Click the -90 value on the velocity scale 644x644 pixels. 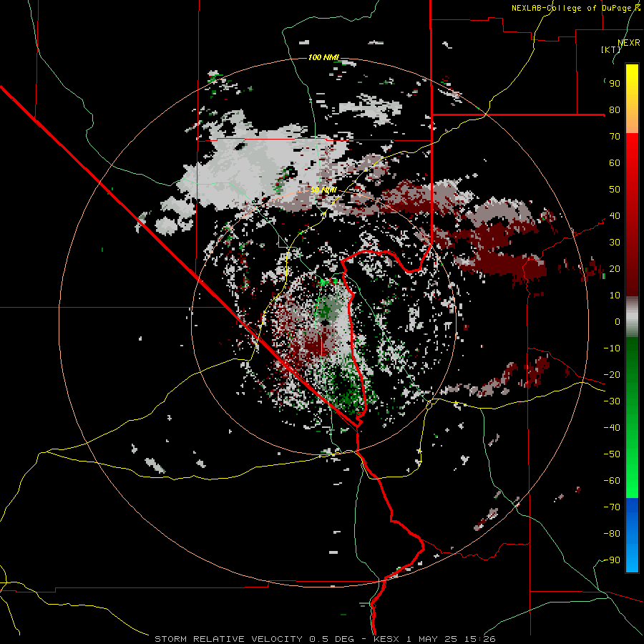pos(612,560)
